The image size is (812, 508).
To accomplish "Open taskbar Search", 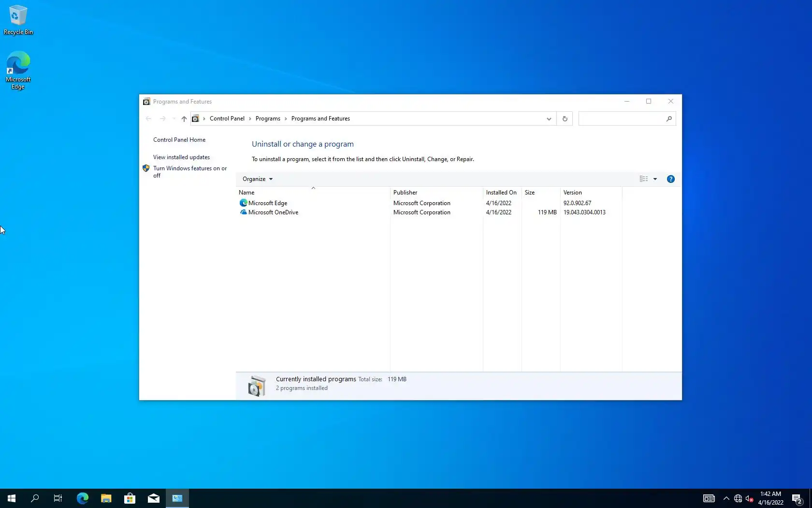I will pyautogui.click(x=35, y=498).
